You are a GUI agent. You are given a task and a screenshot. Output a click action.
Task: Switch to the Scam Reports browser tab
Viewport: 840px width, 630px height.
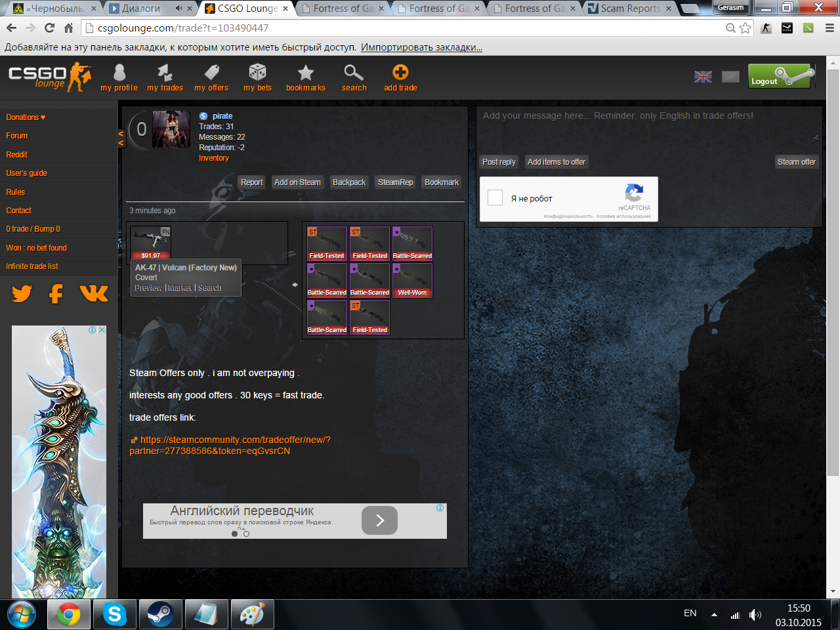tap(630, 9)
